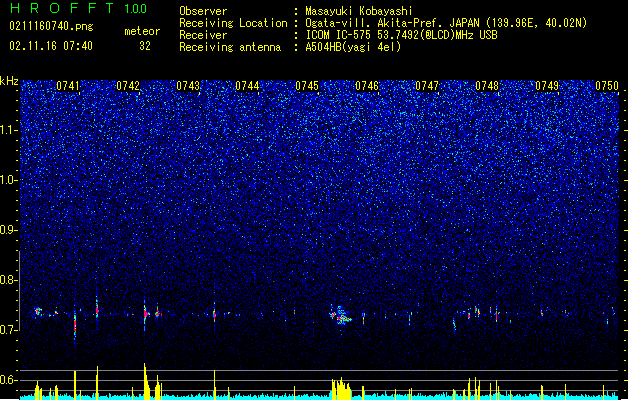The image size is (629, 400).
Task: Click the large meteor echo cluster after 0745
Action: click(341, 315)
